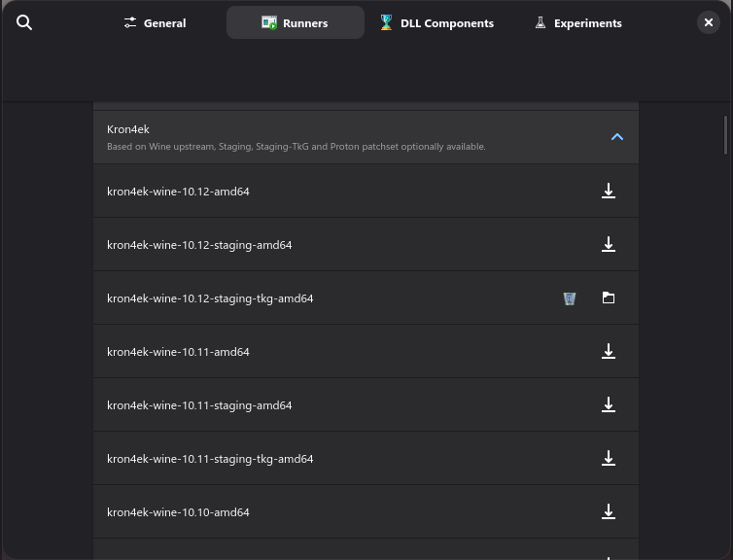Download kron4ek-wine-10.11-amd64 runner
Viewport: 733px width, 560px height.
(609, 352)
